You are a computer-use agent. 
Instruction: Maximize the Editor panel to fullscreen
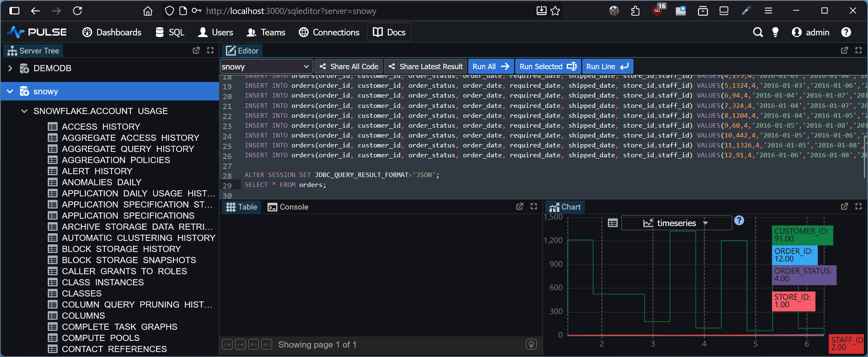(859, 50)
